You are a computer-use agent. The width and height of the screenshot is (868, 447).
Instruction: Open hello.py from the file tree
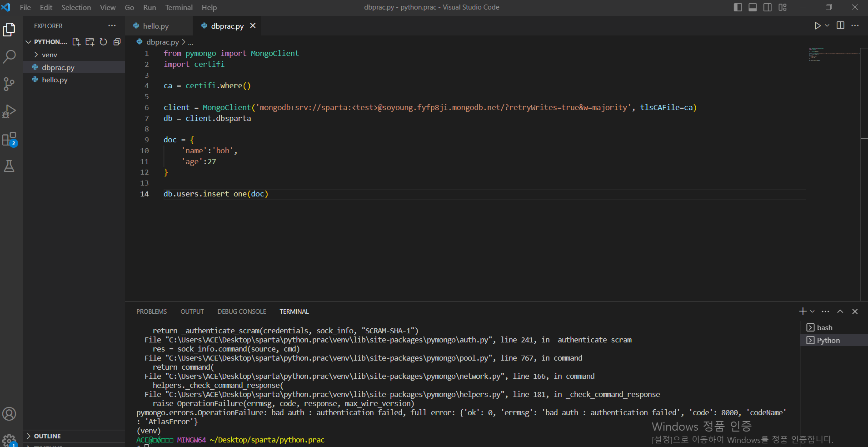click(x=74, y=80)
